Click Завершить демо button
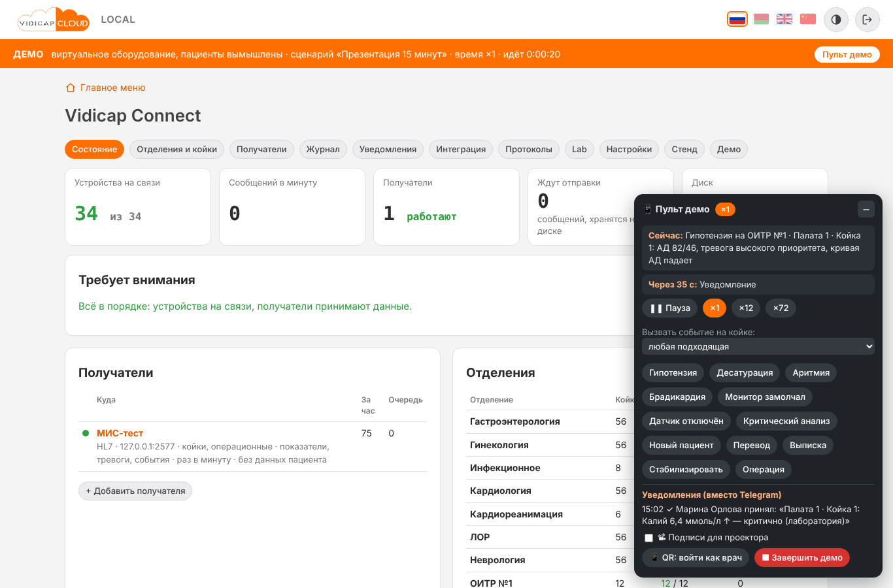 [x=802, y=557]
